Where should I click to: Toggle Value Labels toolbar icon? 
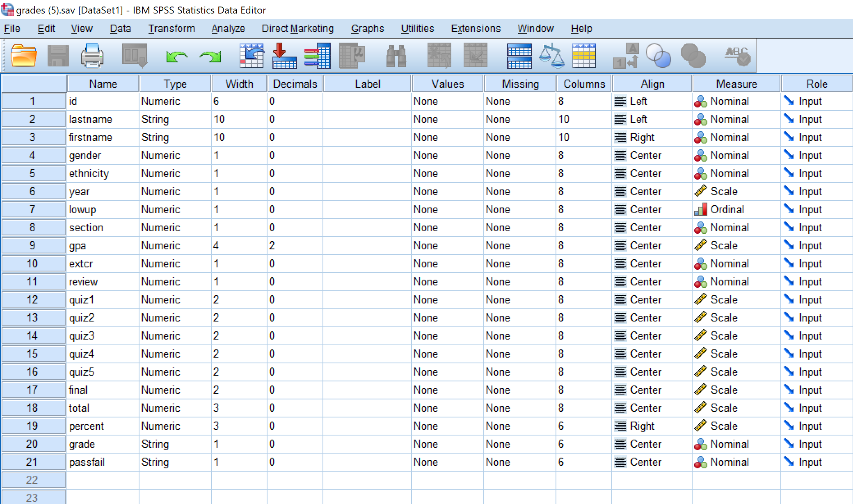(x=626, y=56)
